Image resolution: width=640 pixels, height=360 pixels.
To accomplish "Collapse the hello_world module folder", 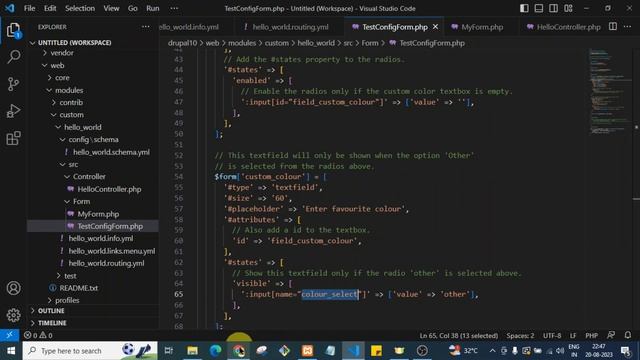I will pyautogui.click(x=82, y=127).
